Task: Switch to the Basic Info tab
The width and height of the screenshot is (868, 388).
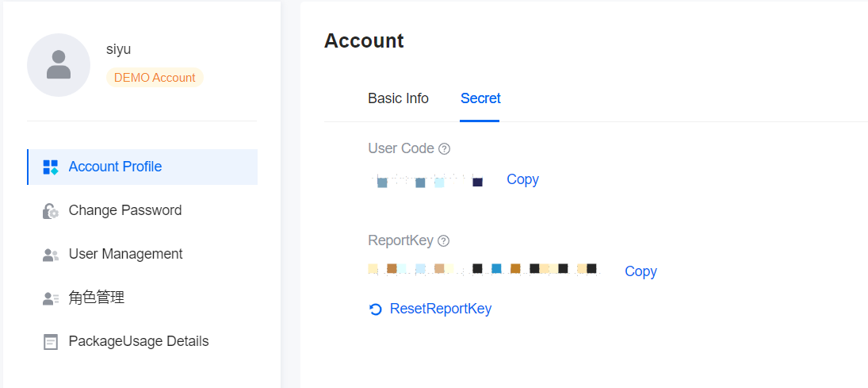Action: (x=398, y=98)
